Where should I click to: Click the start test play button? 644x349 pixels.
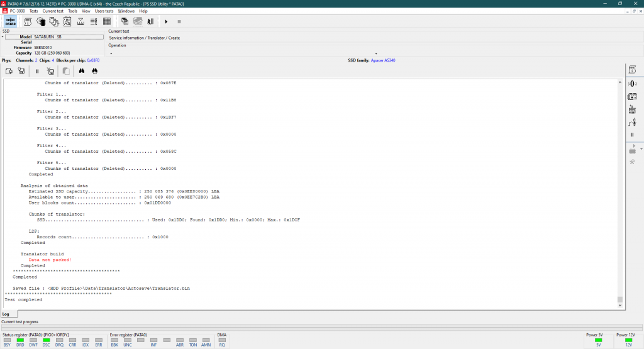click(166, 21)
